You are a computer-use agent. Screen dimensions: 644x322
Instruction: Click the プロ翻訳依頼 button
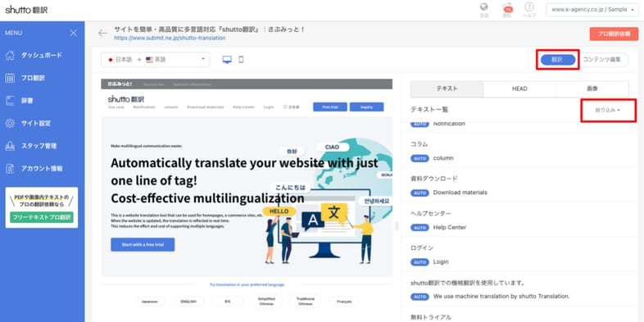614,34
